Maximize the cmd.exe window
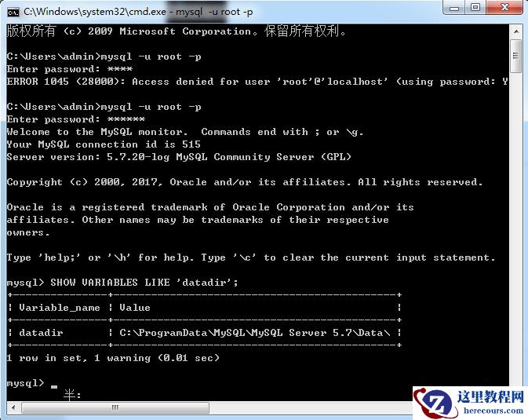Viewport: 528px width, 420px height. click(475, 8)
